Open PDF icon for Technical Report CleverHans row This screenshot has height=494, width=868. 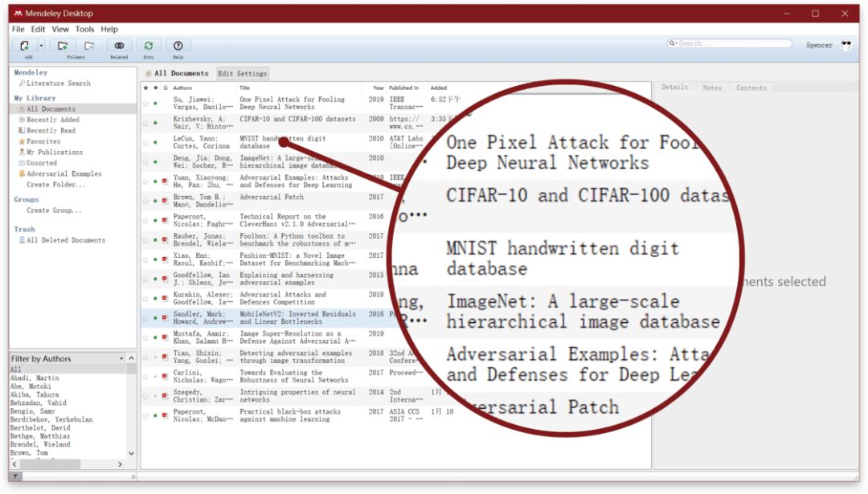coord(165,220)
